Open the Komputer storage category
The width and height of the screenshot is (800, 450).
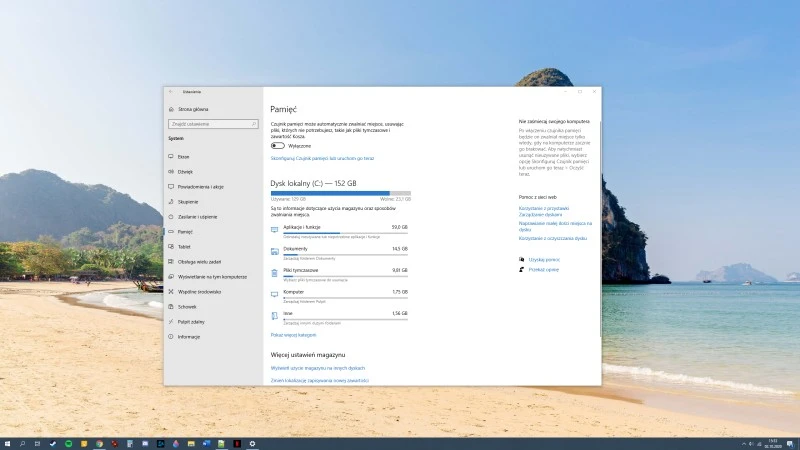(340, 296)
